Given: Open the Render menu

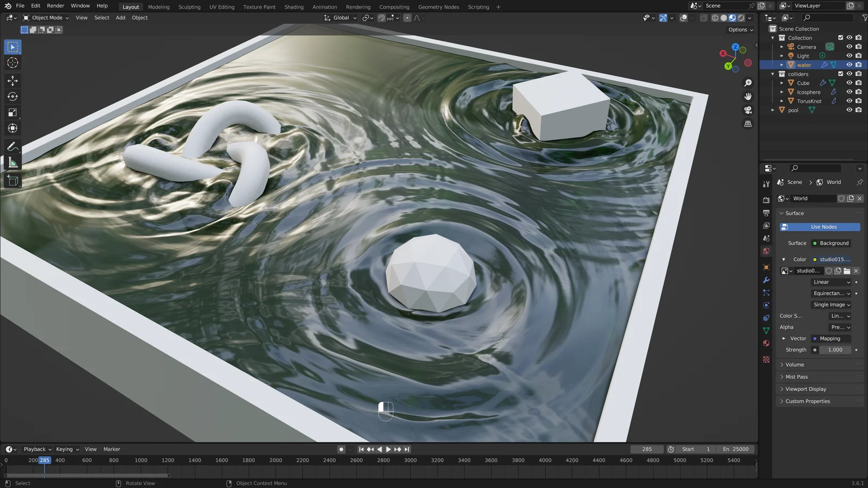Looking at the screenshot, I should click(x=55, y=6).
